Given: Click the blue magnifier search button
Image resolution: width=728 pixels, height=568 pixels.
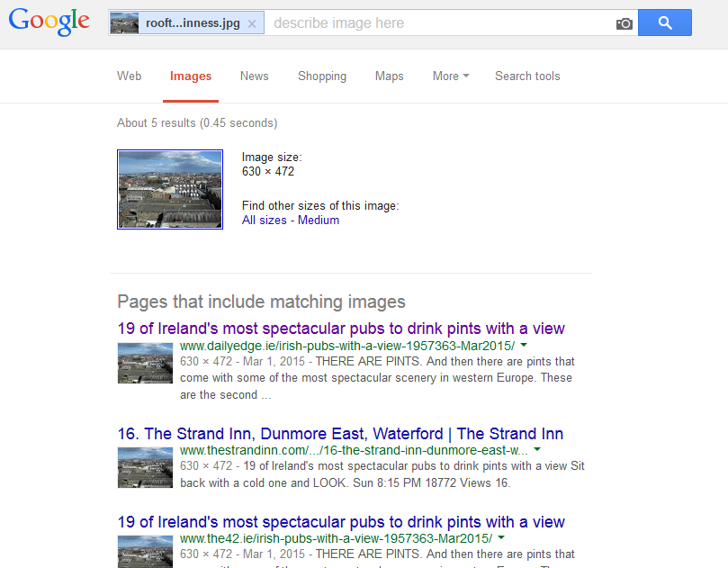Looking at the screenshot, I should tap(665, 23).
